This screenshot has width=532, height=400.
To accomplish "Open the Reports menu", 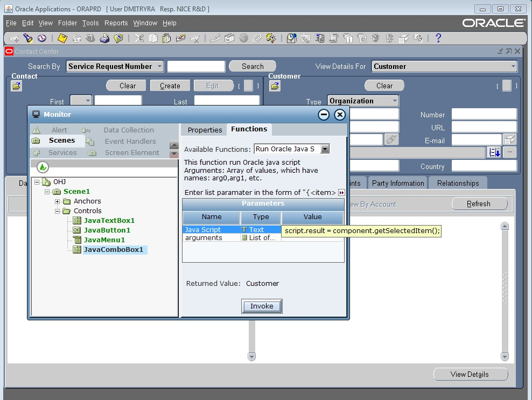I will point(116,23).
